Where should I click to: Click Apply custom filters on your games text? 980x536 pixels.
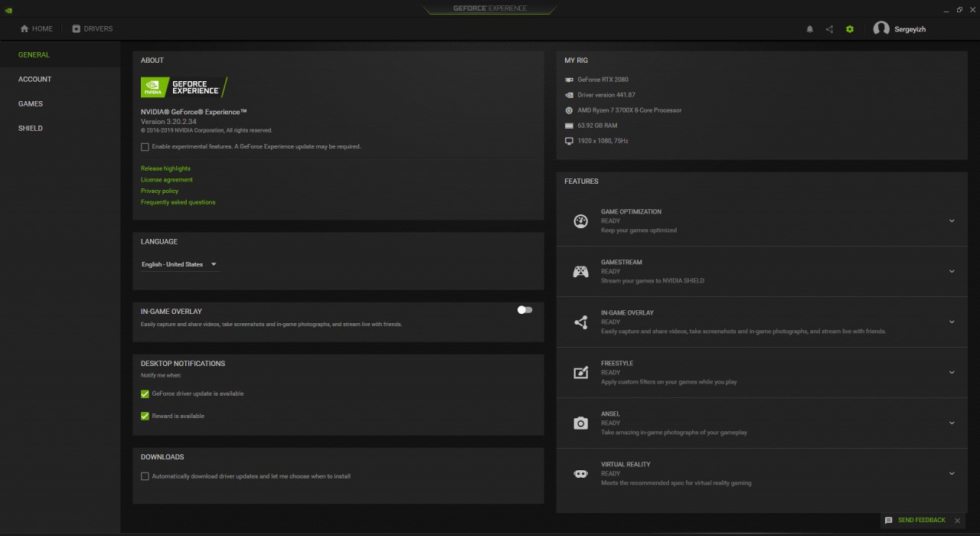669,382
